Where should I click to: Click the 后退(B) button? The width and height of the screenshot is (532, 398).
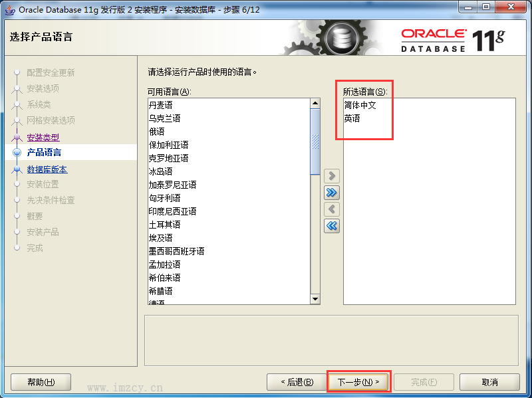tap(297, 382)
